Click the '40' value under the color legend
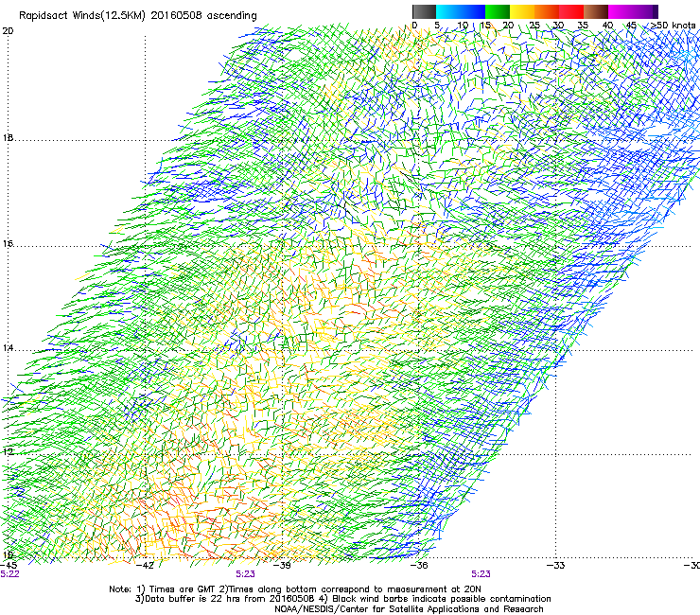This screenshot has height=615, width=700. pos(607,26)
